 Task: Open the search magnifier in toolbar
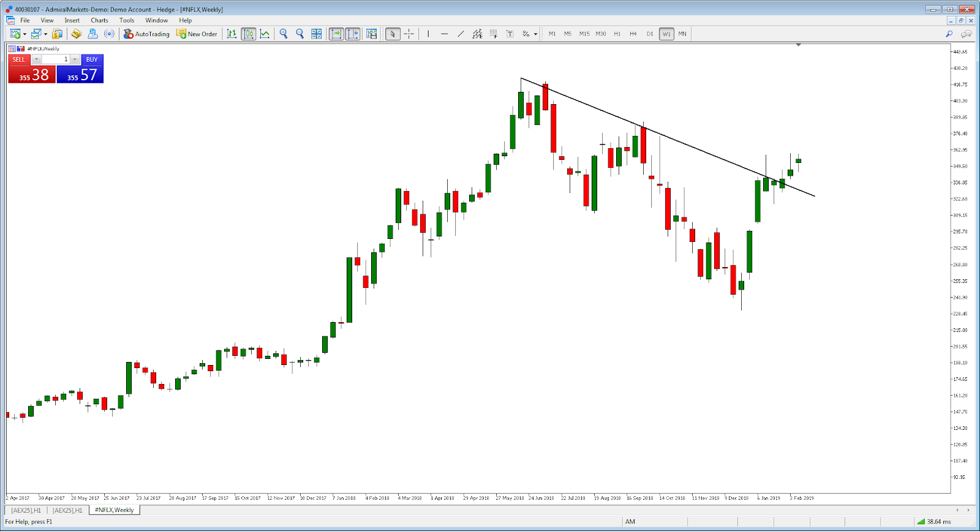[949, 34]
